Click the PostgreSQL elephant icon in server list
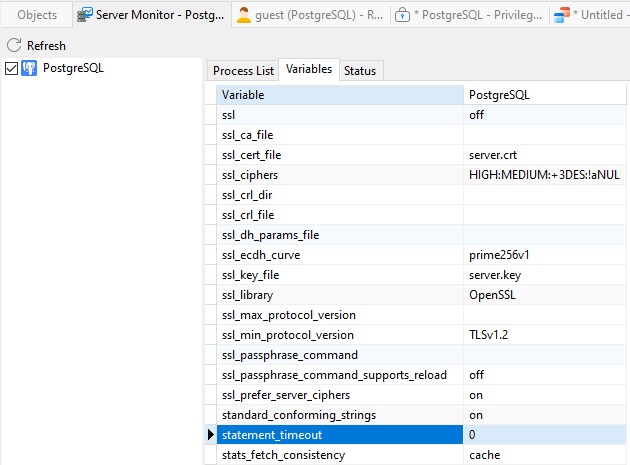Viewport: 630px width, 465px height. pyautogui.click(x=29, y=68)
